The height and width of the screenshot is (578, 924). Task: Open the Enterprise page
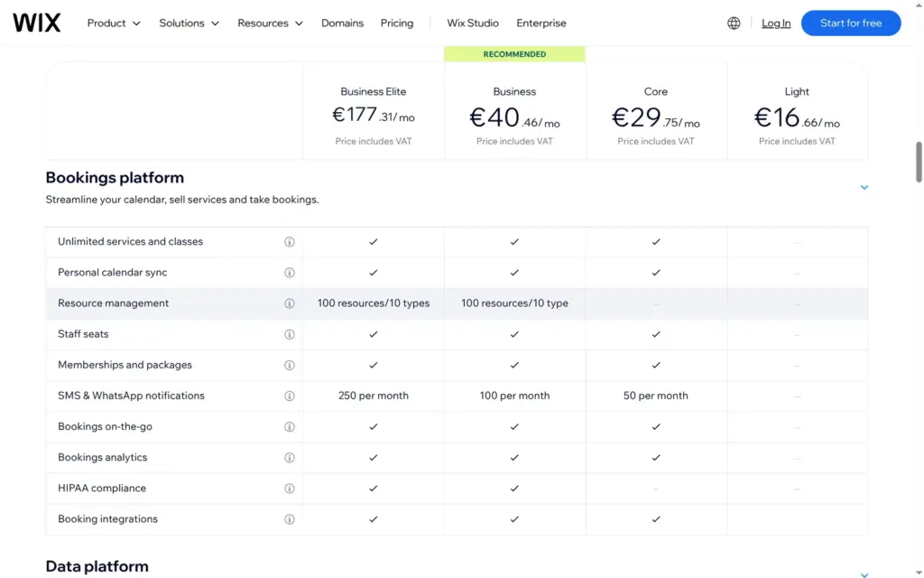541,23
